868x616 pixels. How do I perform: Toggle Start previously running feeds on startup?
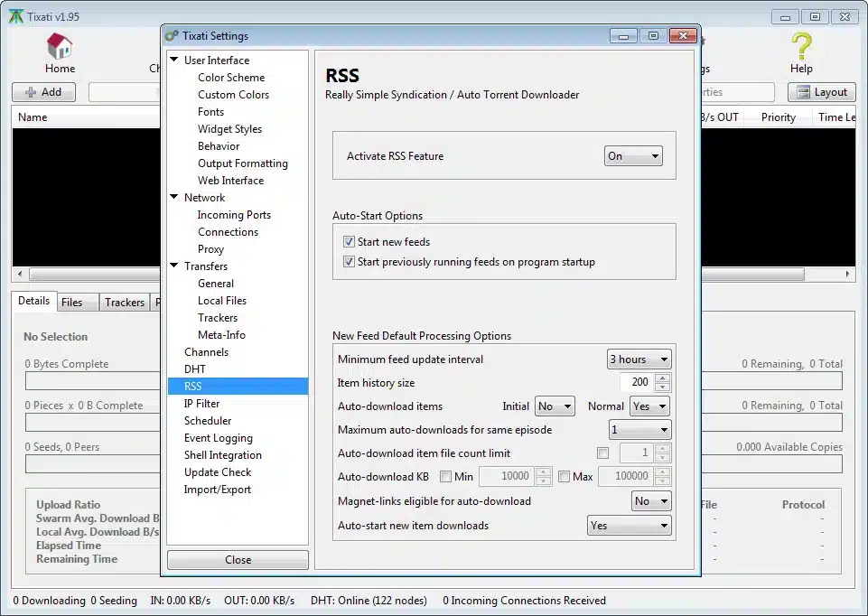(349, 262)
